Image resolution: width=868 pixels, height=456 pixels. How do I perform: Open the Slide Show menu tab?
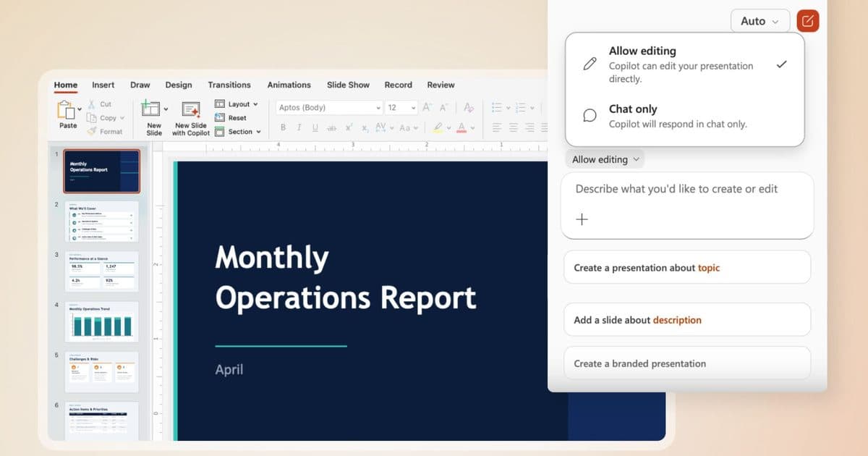pyautogui.click(x=348, y=85)
